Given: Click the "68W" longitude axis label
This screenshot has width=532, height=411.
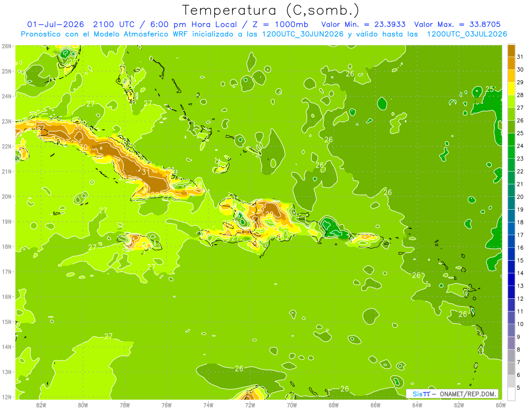Looking at the screenshot, I should click(x=334, y=405).
